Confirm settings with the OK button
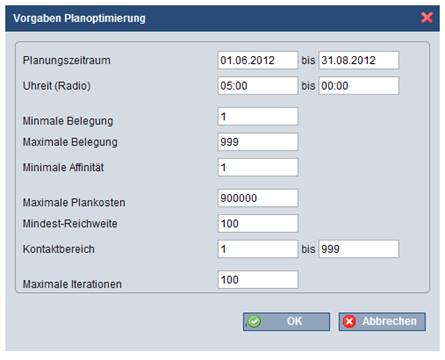 coord(286,322)
